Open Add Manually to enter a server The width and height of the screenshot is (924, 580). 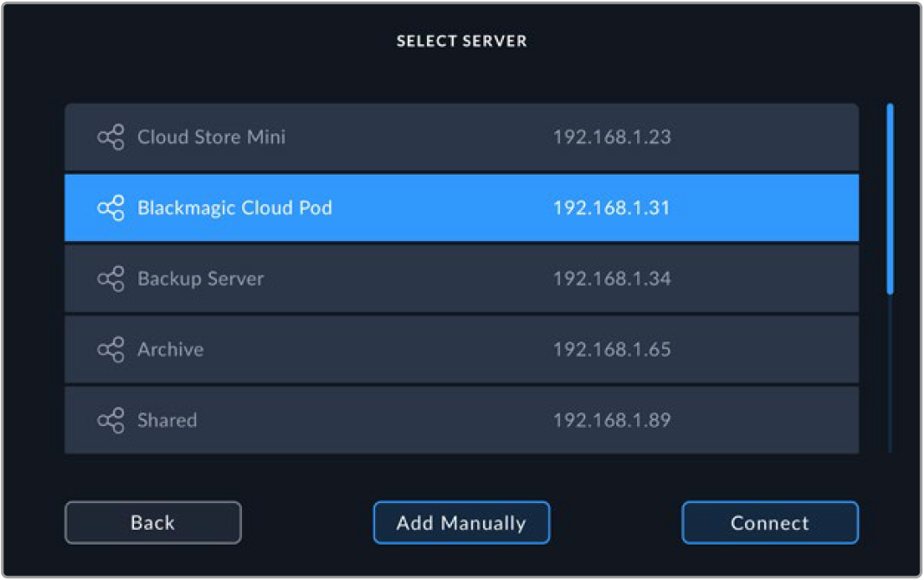click(462, 522)
